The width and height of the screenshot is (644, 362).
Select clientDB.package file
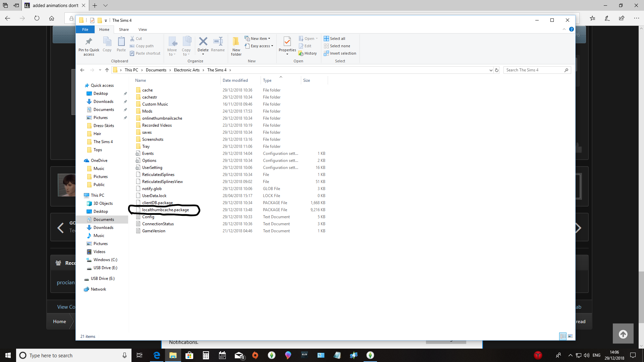pos(157,203)
